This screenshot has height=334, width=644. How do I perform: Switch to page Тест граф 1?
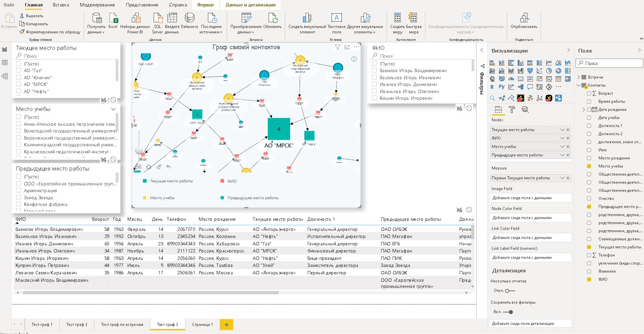point(42,325)
